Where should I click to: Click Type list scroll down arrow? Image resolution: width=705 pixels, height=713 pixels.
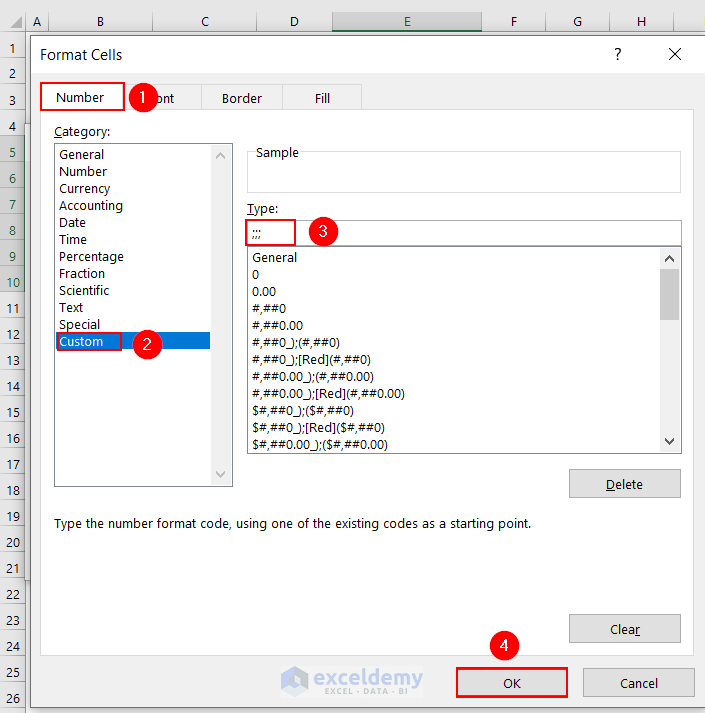(669, 441)
